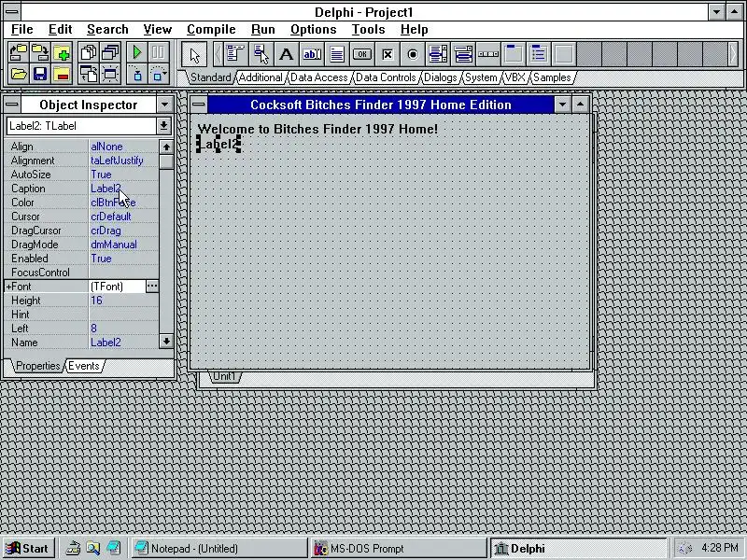Screen dimensions: 747x560
Task: Select the Welcome to Bitches Finder label on form
Action: (x=317, y=129)
